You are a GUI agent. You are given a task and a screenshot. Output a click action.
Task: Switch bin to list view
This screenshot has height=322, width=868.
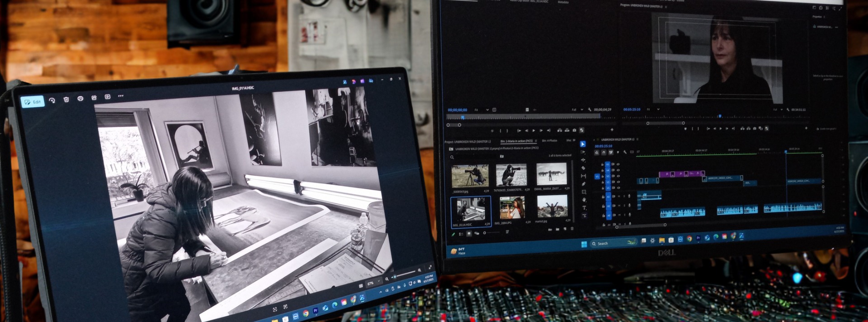coord(461,234)
